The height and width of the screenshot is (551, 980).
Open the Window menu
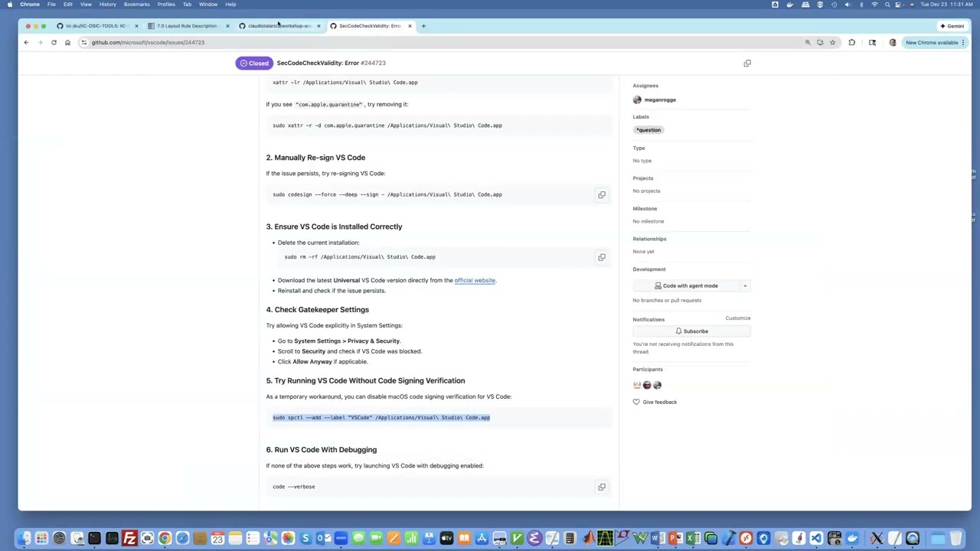click(208, 4)
